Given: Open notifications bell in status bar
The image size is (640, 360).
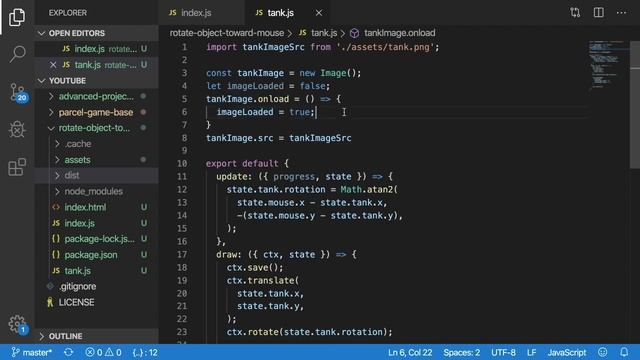Looking at the screenshot, I should [624, 352].
